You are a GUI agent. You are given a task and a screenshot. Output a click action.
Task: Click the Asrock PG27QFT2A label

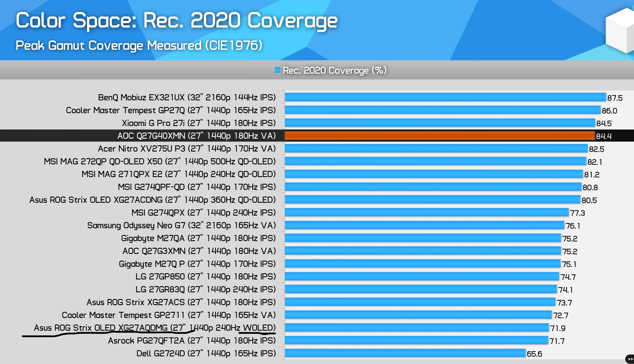(192, 341)
